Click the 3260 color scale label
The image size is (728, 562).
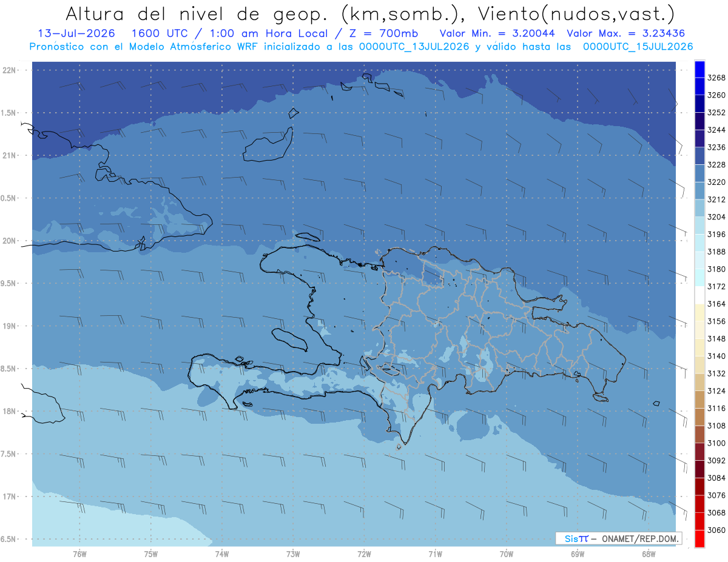point(716,95)
